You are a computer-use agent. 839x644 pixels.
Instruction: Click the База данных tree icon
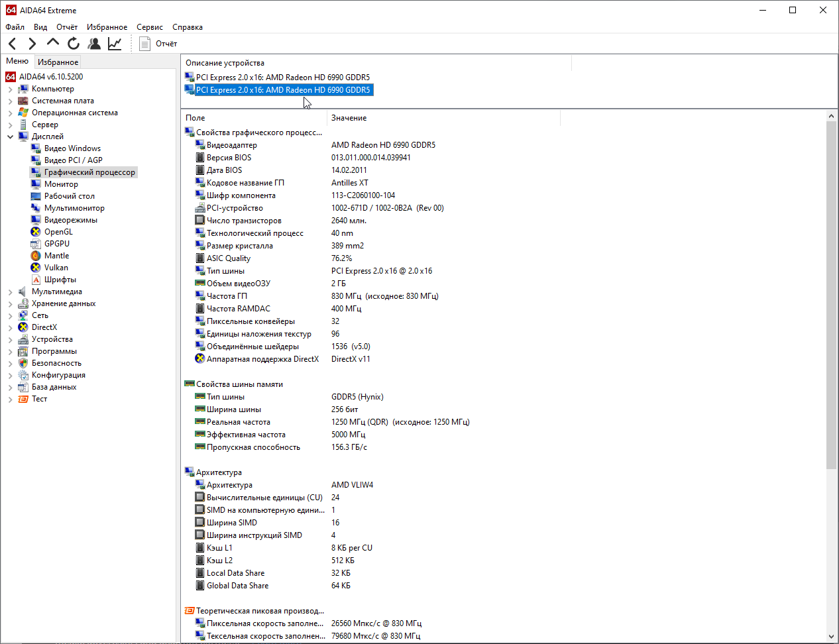tap(23, 387)
